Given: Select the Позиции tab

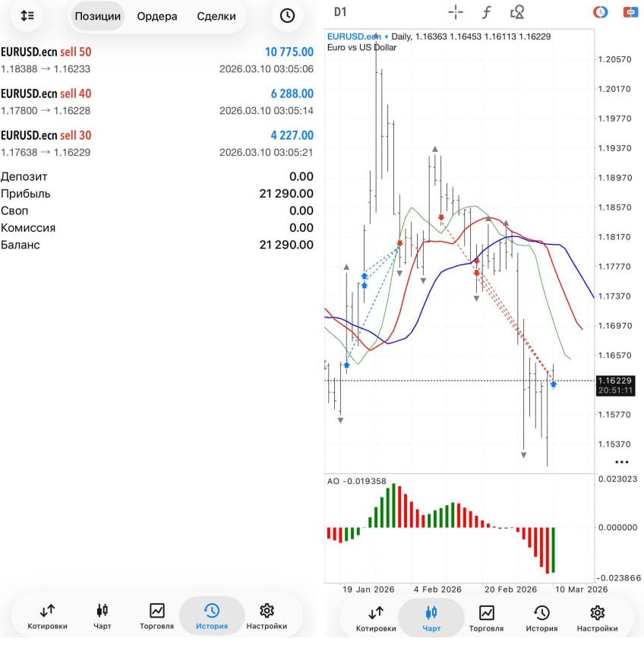Looking at the screenshot, I should (x=97, y=16).
